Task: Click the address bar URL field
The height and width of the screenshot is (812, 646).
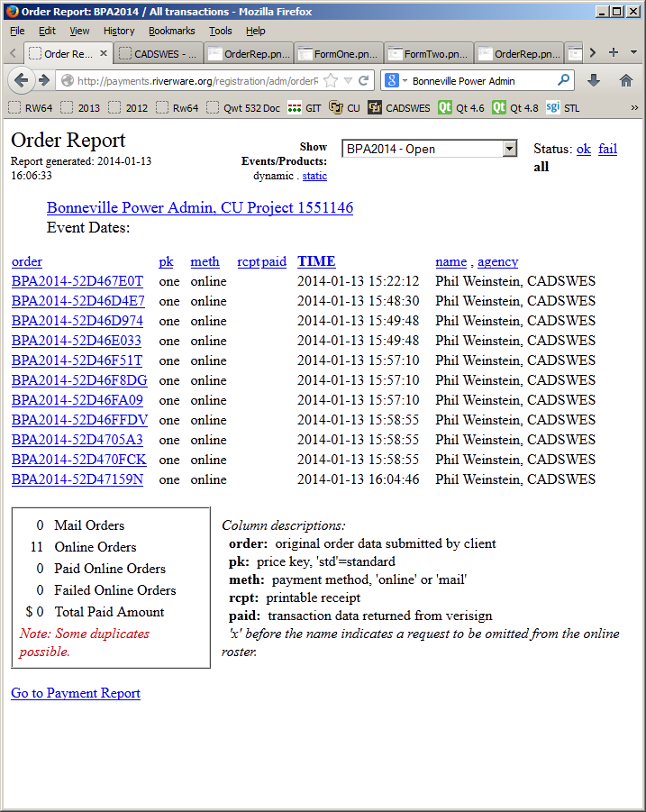Action: coord(197,81)
